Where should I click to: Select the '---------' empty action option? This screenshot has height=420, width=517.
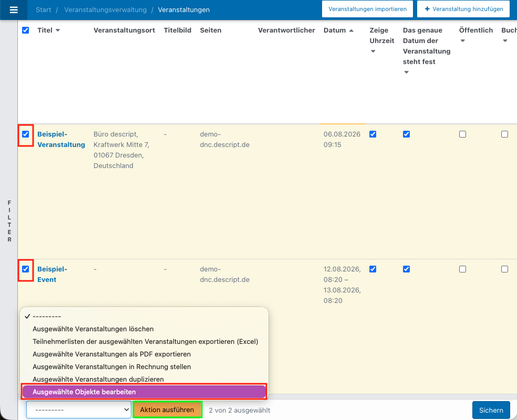tap(144, 316)
